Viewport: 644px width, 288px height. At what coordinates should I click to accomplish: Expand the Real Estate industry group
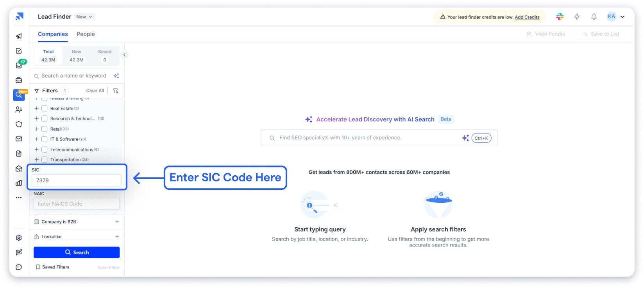click(36, 108)
